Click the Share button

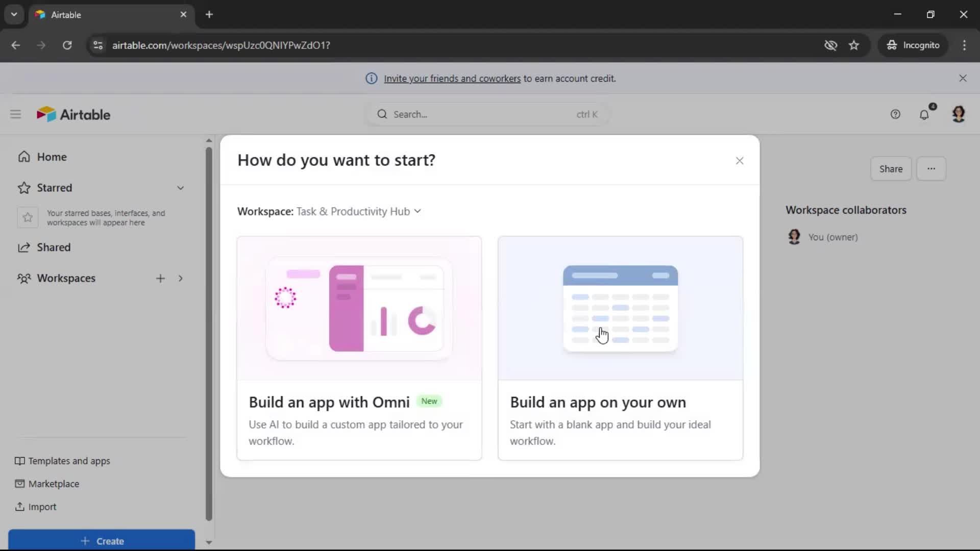(891, 169)
